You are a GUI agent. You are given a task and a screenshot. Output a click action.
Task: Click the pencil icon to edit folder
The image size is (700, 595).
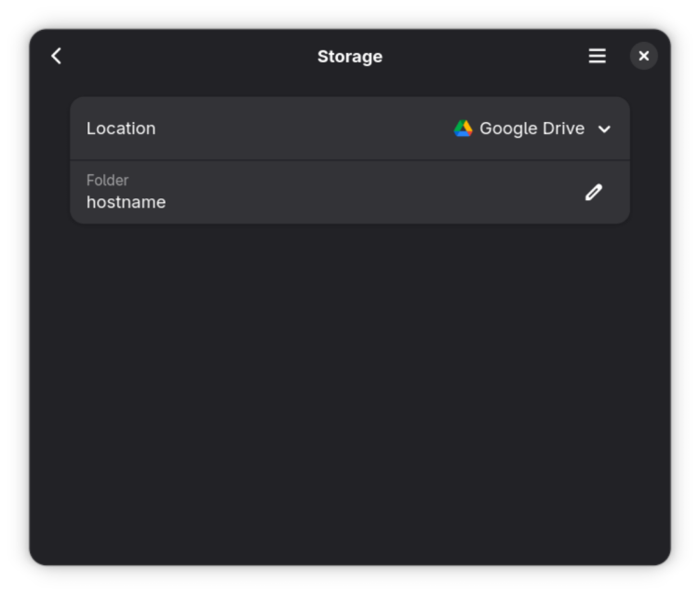(x=593, y=192)
